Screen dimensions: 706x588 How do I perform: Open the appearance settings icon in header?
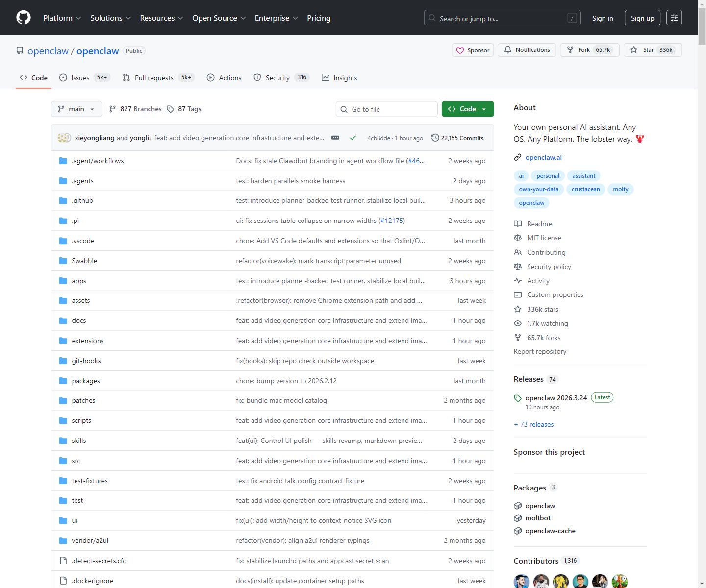[674, 18]
